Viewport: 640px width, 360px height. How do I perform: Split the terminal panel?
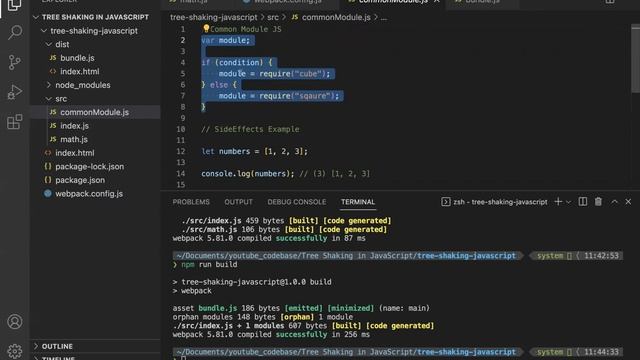[x=583, y=202]
